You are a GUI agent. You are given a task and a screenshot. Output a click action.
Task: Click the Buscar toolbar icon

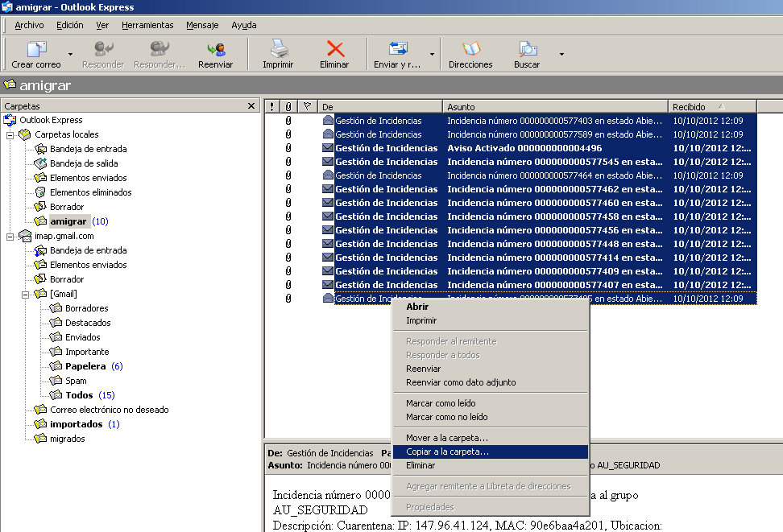(x=527, y=49)
